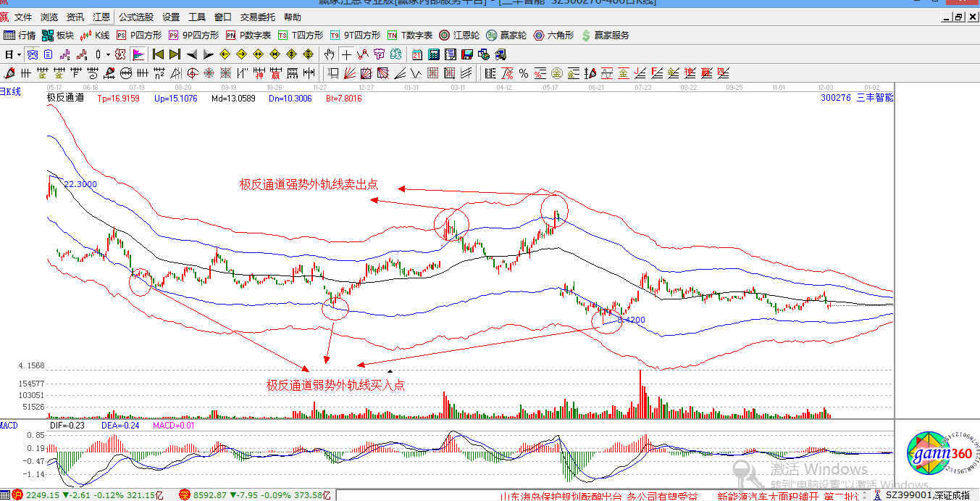Click the calendar date icon
Screen dimensions: 980x501
[x=417, y=54]
